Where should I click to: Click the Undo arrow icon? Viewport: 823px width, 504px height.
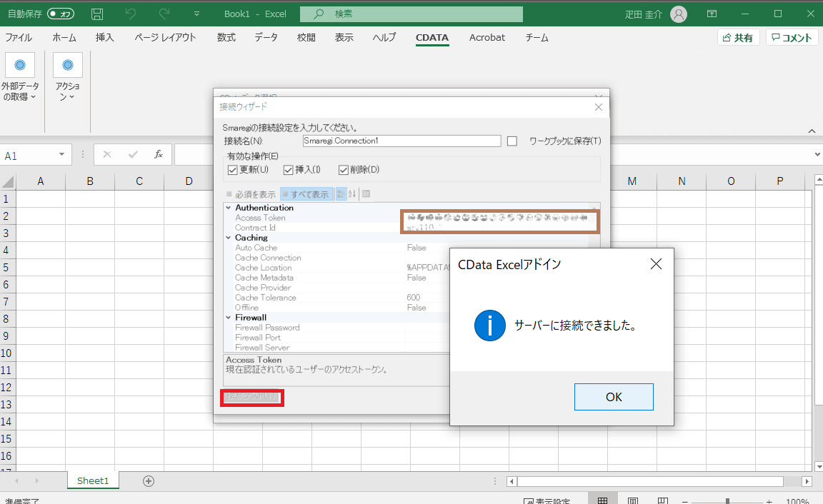pos(131,14)
